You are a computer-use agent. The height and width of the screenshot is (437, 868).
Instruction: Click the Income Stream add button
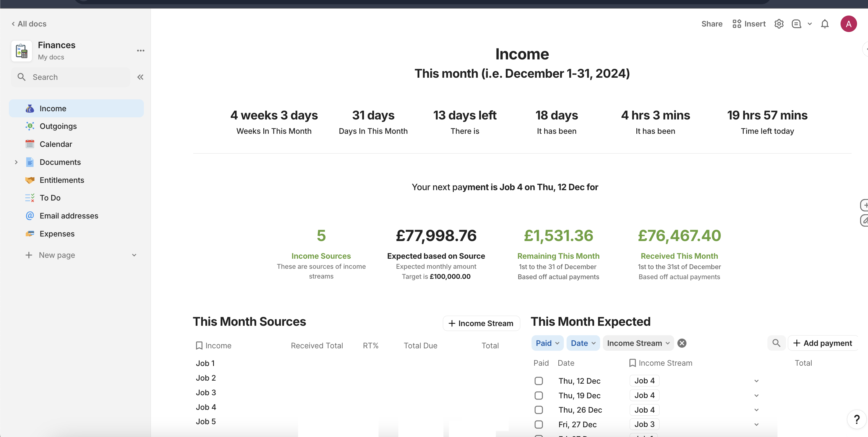[x=481, y=323]
